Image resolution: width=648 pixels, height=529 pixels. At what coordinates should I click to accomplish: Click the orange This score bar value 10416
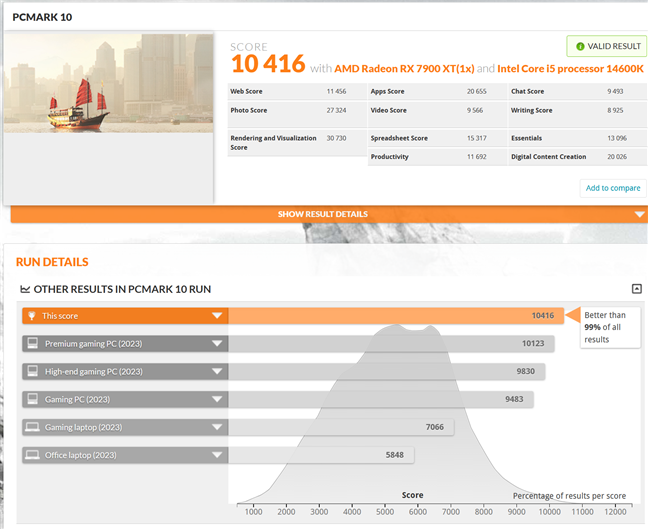point(543,316)
